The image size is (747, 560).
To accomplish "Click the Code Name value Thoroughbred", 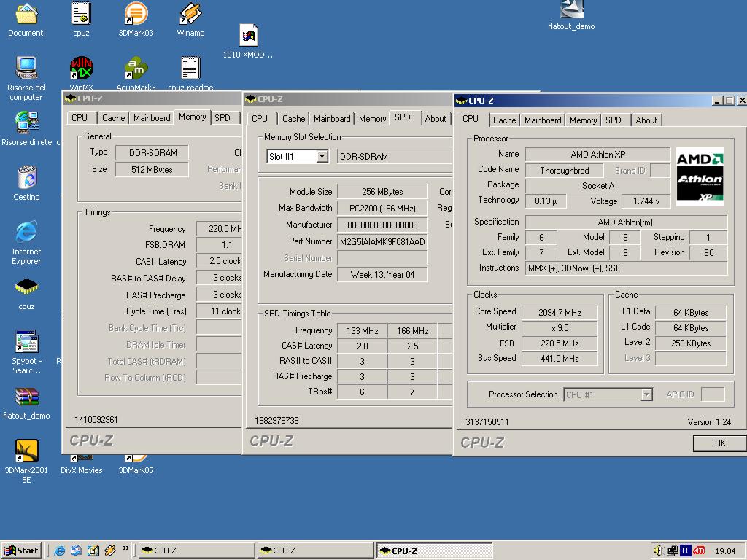I will coord(565,170).
